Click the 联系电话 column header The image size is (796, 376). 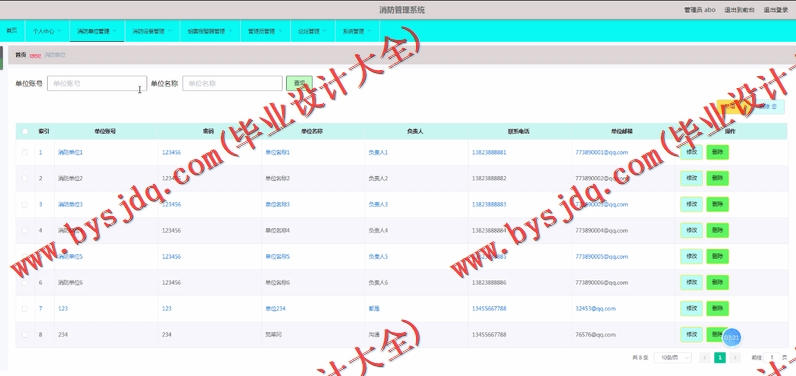pos(518,131)
